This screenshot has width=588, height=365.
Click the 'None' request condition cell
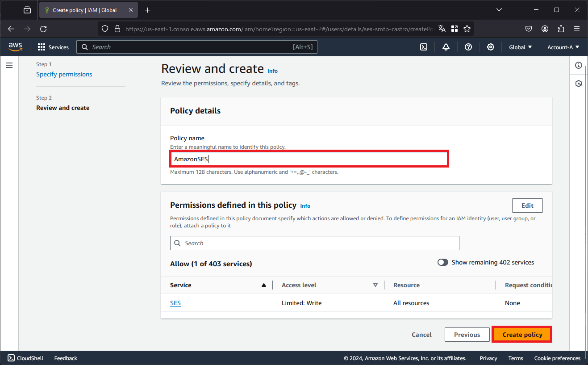513,303
